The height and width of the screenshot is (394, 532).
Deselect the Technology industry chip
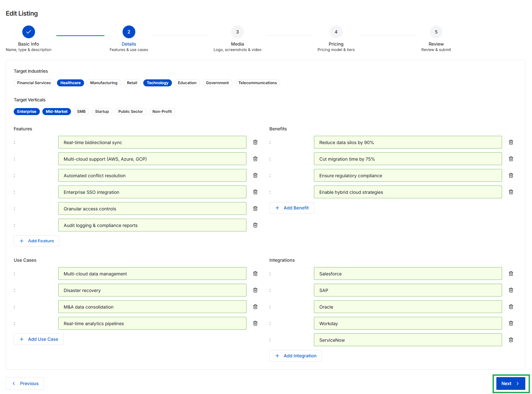click(x=158, y=83)
